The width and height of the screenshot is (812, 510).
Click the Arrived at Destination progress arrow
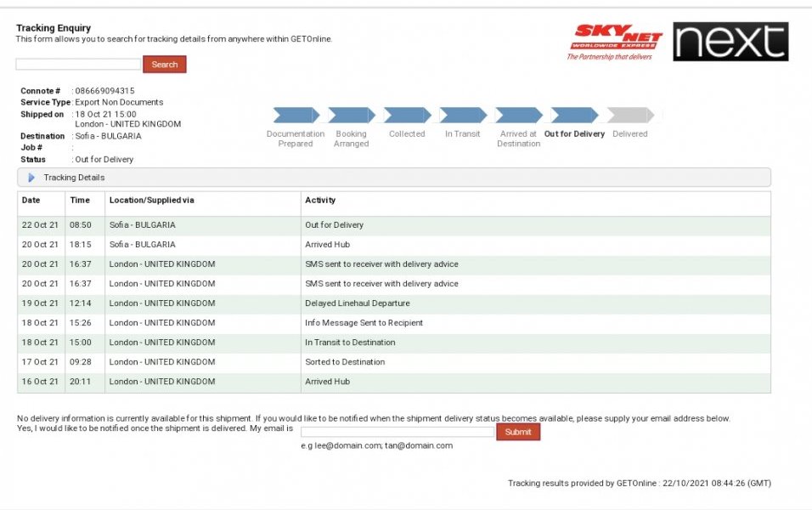coord(518,116)
